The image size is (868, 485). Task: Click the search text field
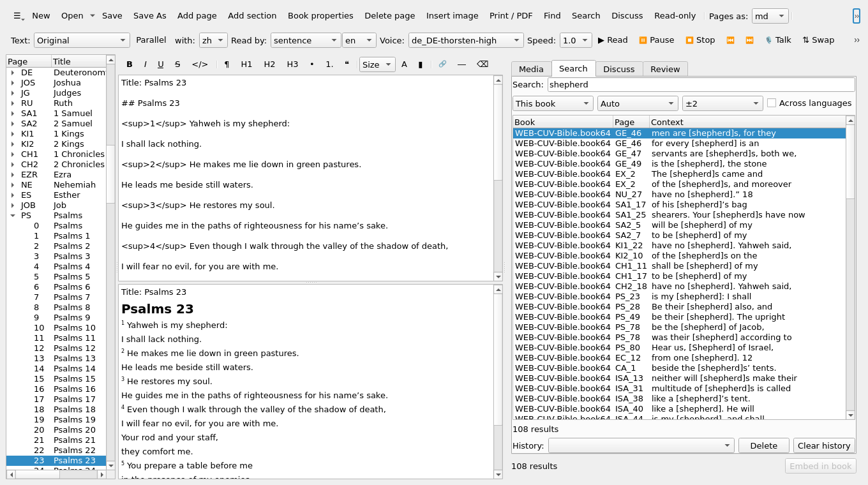701,84
